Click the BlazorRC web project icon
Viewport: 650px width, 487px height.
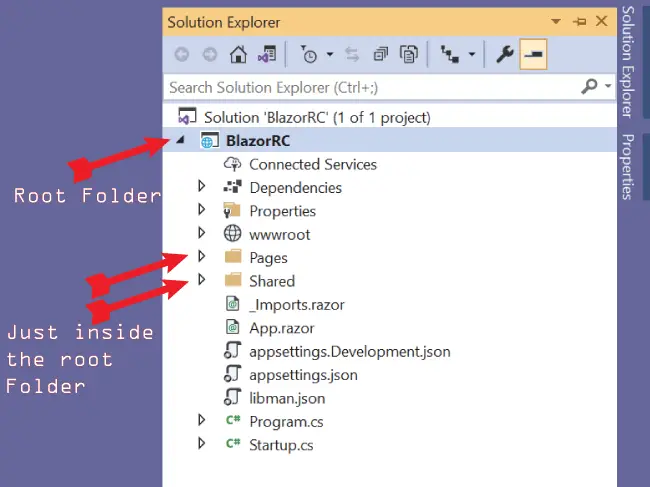[x=210, y=141]
